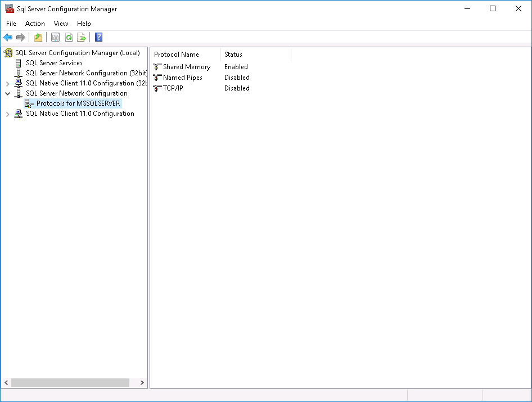Click the Back arrow toolbar icon

point(8,37)
